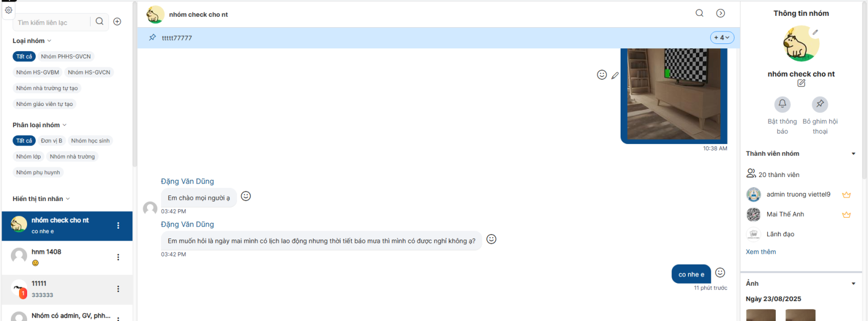This screenshot has height=321, width=868.
Task: Select the "Nhóm học sinh" category filter
Action: point(90,141)
